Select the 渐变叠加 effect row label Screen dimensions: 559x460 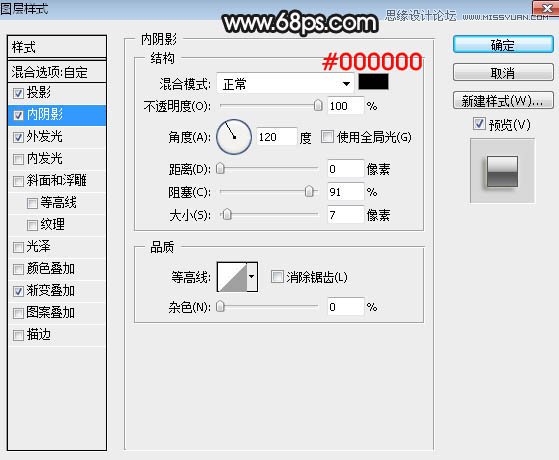click(x=51, y=291)
